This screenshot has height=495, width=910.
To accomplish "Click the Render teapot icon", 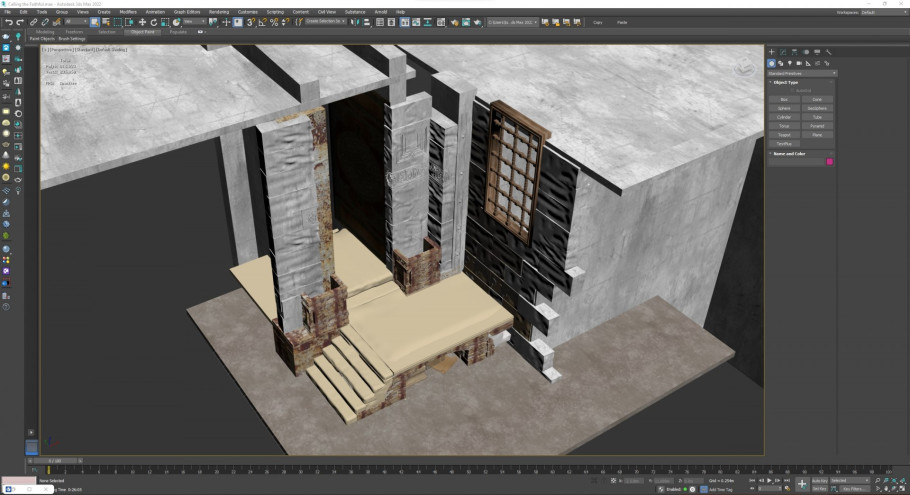I will [x=477, y=22].
